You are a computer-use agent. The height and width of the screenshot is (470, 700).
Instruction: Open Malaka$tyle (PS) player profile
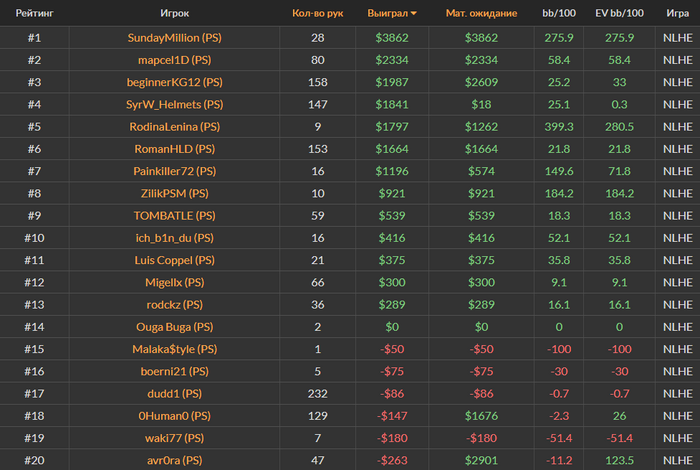(175, 349)
